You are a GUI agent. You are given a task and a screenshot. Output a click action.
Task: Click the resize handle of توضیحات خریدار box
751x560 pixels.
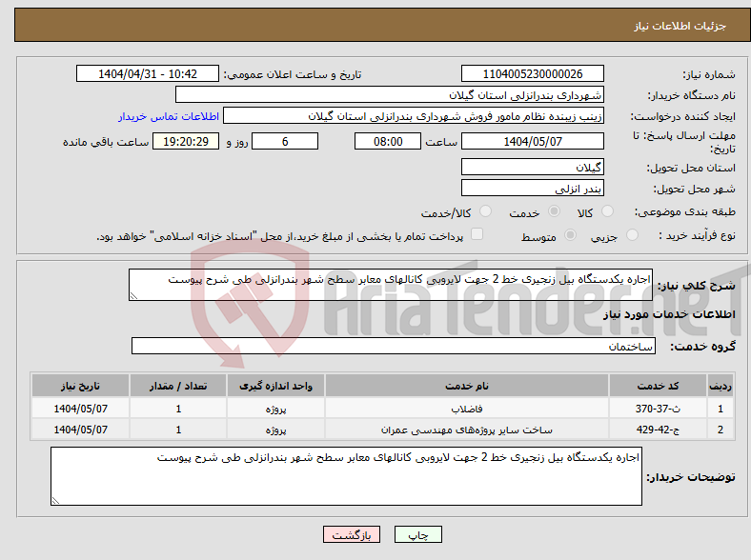click(55, 501)
